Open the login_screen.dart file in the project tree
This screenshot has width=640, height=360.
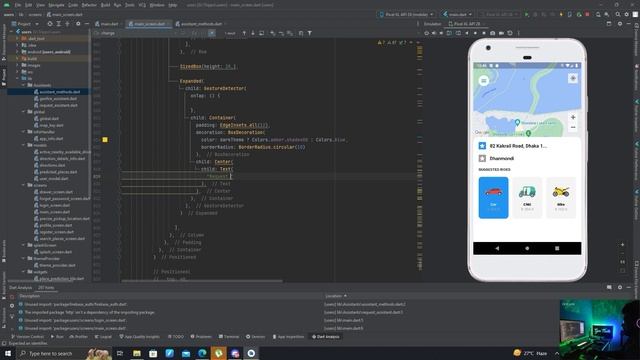pos(55,205)
